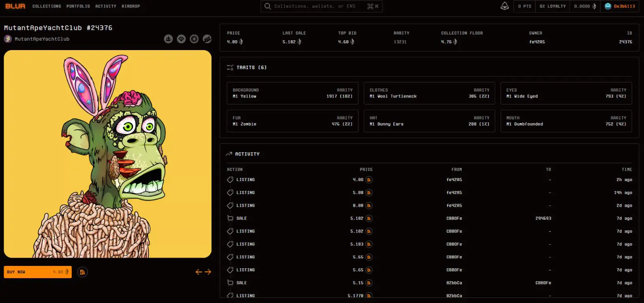Open the 0x3b6113 wallet menu
Screen dimensions: 644x303
pos(620,6)
